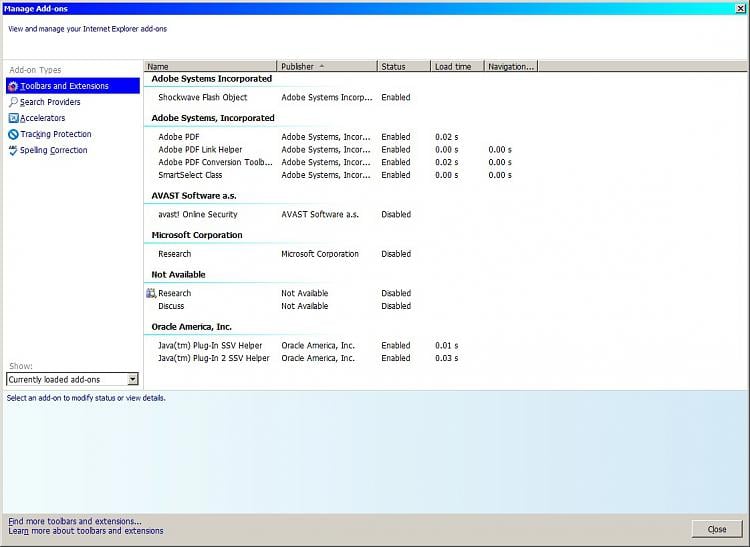The width and height of the screenshot is (750, 547).
Task: Open Spelling Correction add-on type
Action: coord(54,150)
